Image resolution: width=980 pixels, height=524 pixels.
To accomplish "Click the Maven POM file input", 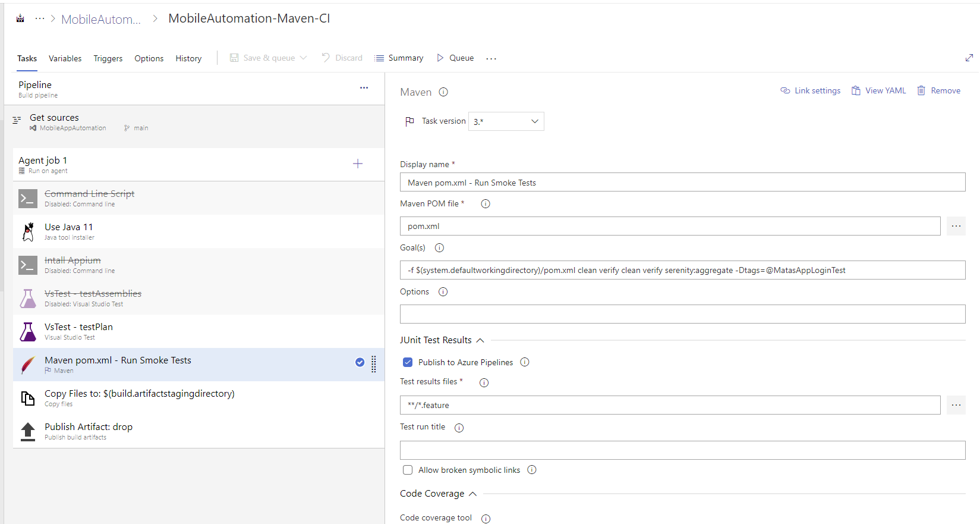I will pos(670,226).
